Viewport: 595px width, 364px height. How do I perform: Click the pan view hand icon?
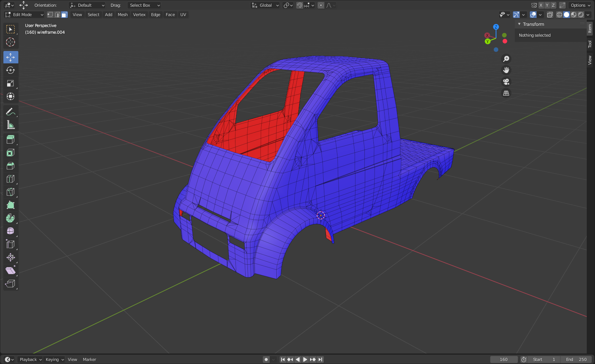click(x=506, y=70)
